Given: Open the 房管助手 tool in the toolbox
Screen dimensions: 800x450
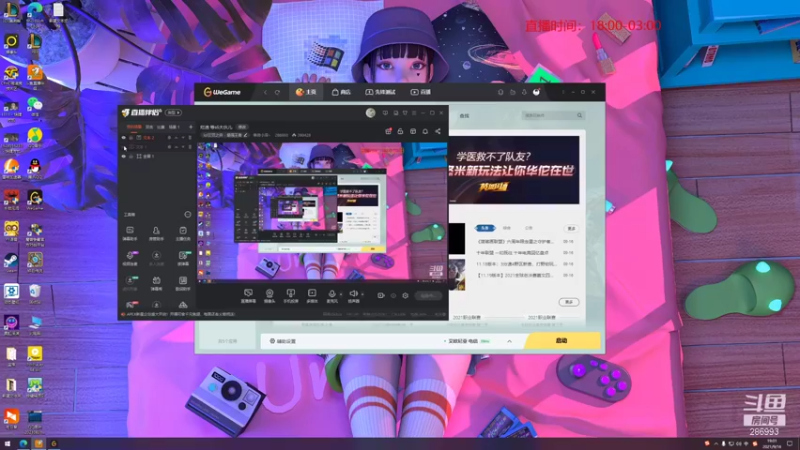Looking at the screenshot, I should (156, 234).
